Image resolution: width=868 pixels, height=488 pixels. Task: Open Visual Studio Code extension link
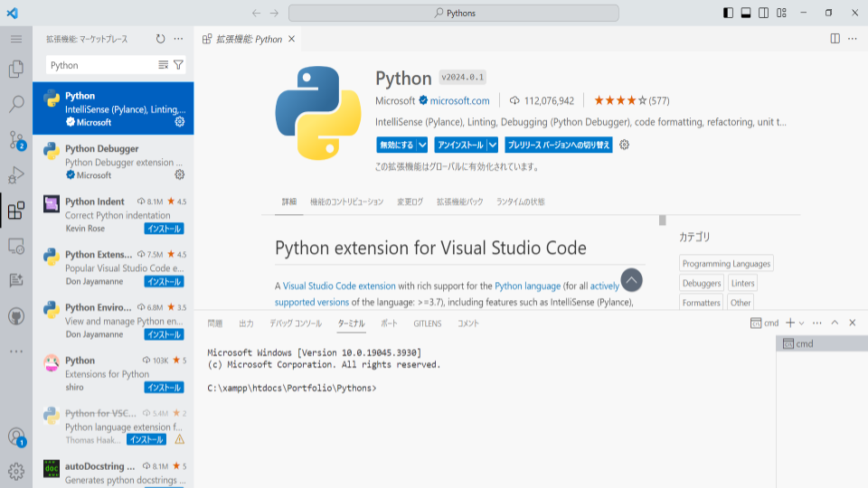pos(339,286)
